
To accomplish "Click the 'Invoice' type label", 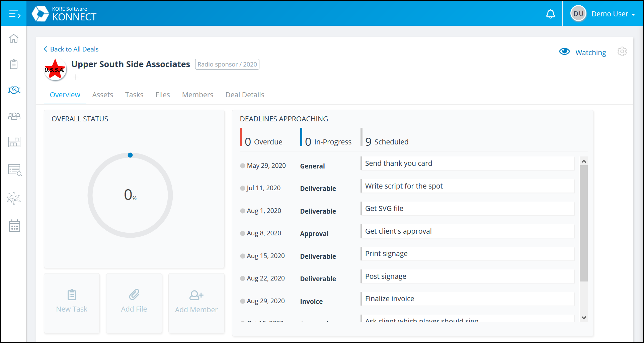I will tap(311, 302).
